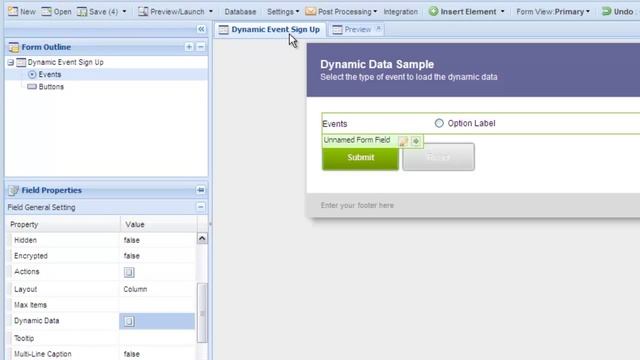Click the Hidden value false cell
Screen dimensions: 640x360
point(158,240)
